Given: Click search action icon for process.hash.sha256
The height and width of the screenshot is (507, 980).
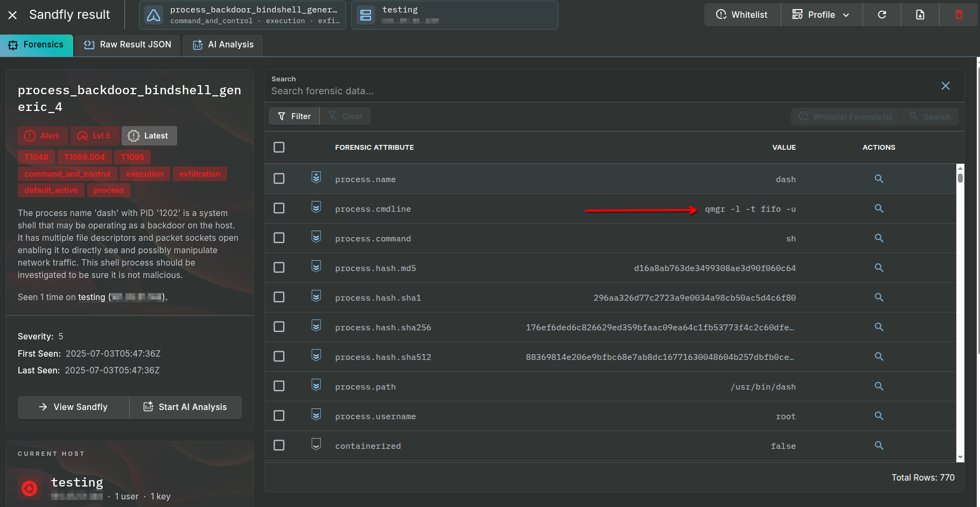Looking at the screenshot, I should click(879, 327).
